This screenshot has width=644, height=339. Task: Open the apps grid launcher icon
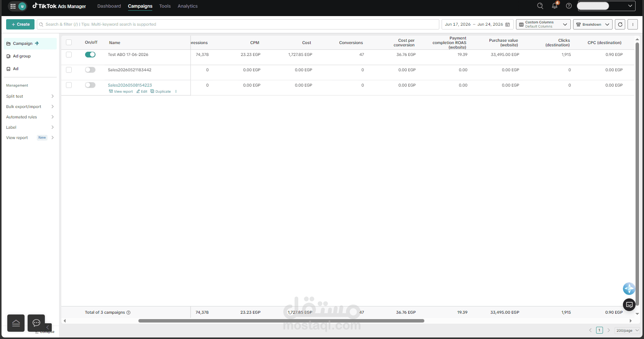tap(13, 6)
